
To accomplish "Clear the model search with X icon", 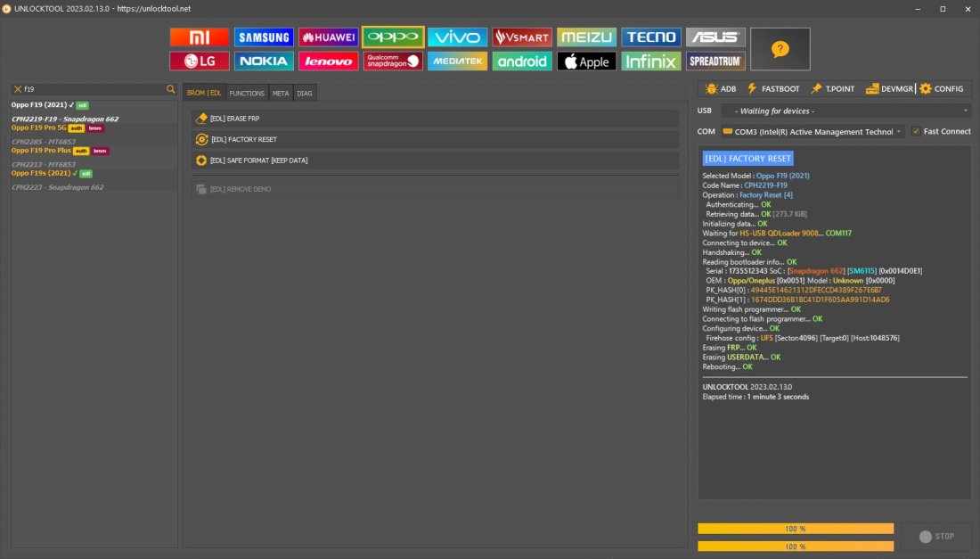I will point(18,89).
